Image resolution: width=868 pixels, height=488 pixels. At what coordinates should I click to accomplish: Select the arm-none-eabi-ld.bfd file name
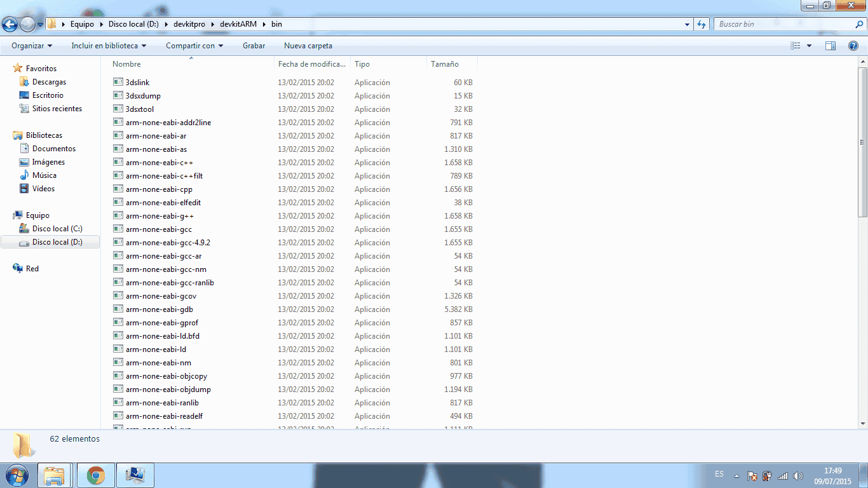[163, 336]
